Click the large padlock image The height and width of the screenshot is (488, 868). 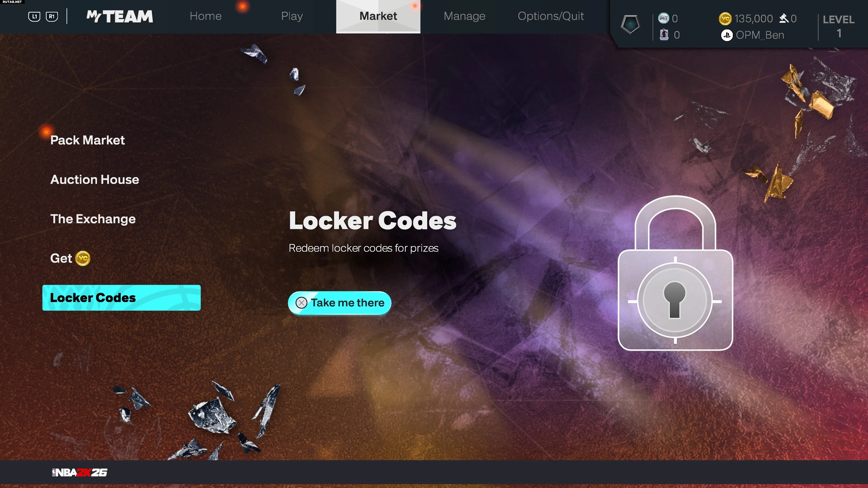(x=675, y=273)
